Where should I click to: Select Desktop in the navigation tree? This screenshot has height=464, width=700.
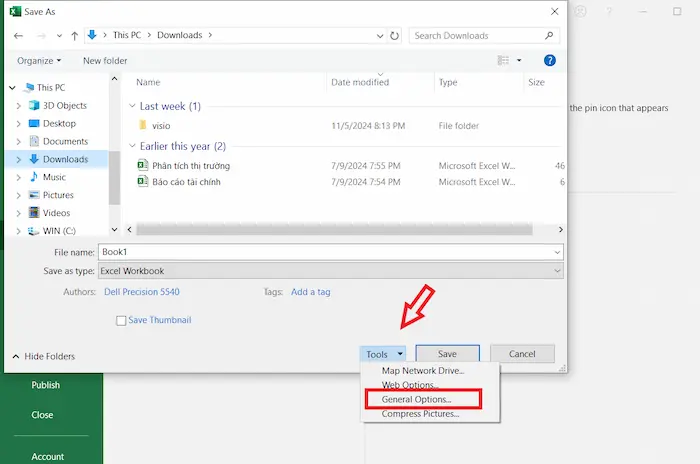coord(59,123)
